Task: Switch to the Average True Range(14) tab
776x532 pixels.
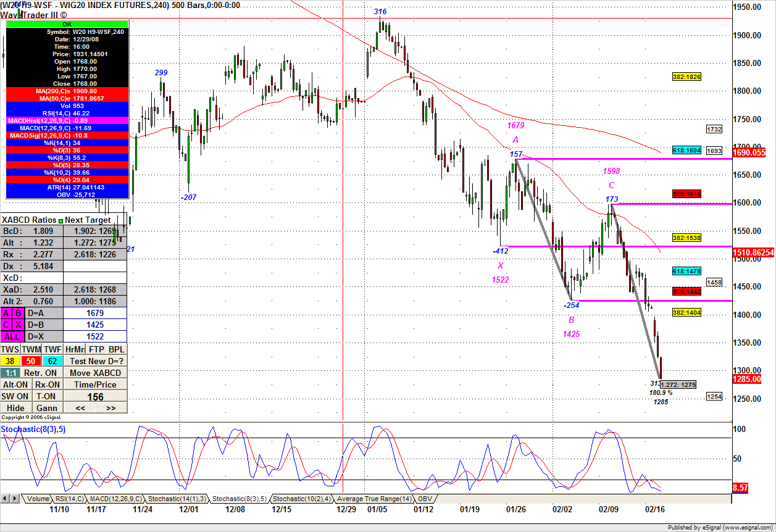Action: 375,499
